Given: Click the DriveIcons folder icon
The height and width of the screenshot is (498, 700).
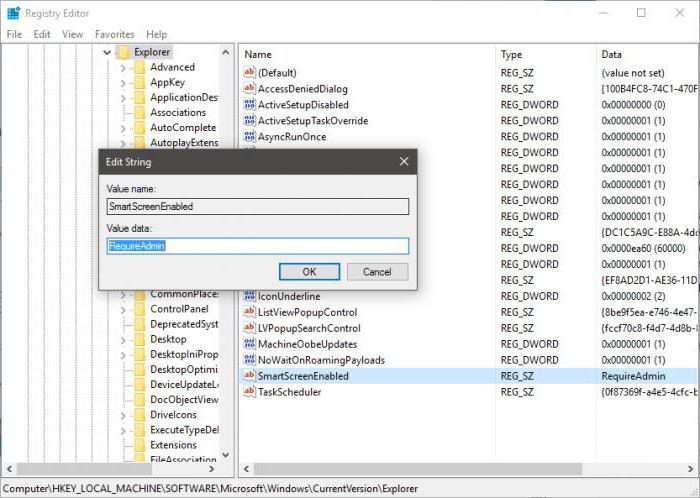Looking at the screenshot, I should pyautogui.click(x=140, y=415).
